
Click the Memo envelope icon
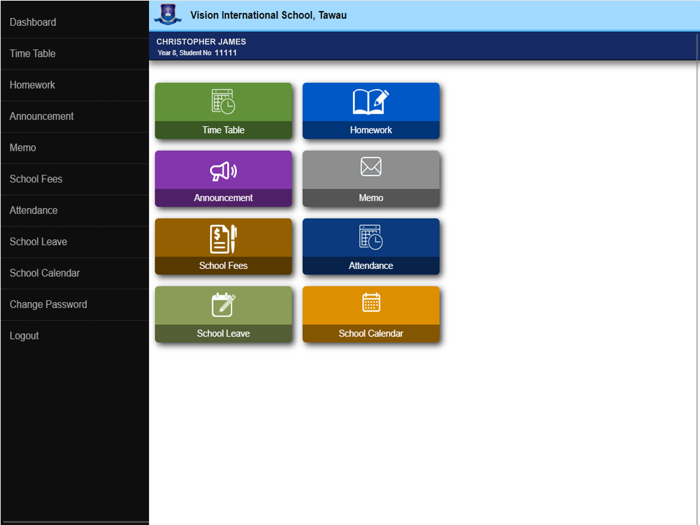(x=371, y=167)
